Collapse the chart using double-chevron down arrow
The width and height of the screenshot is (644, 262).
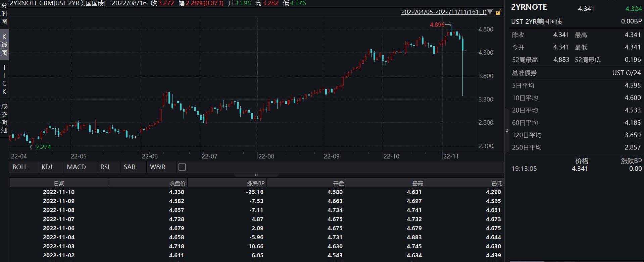(256, 175)
